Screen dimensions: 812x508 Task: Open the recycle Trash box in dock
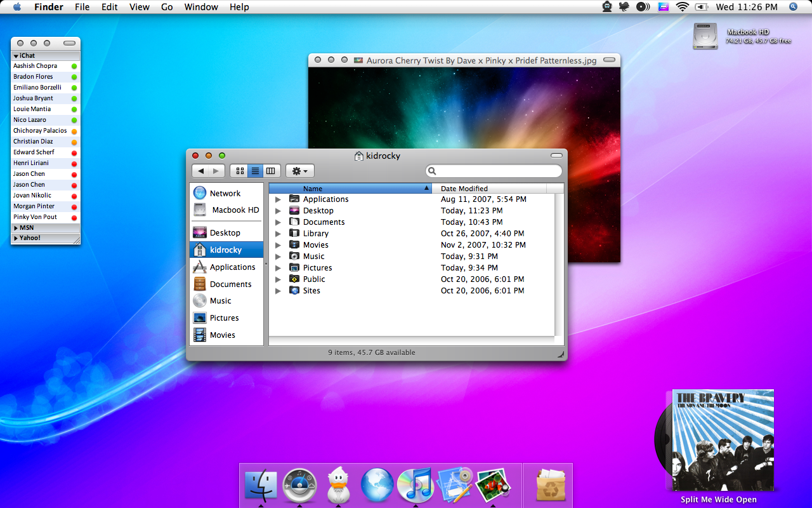click(x=551, y=486)
